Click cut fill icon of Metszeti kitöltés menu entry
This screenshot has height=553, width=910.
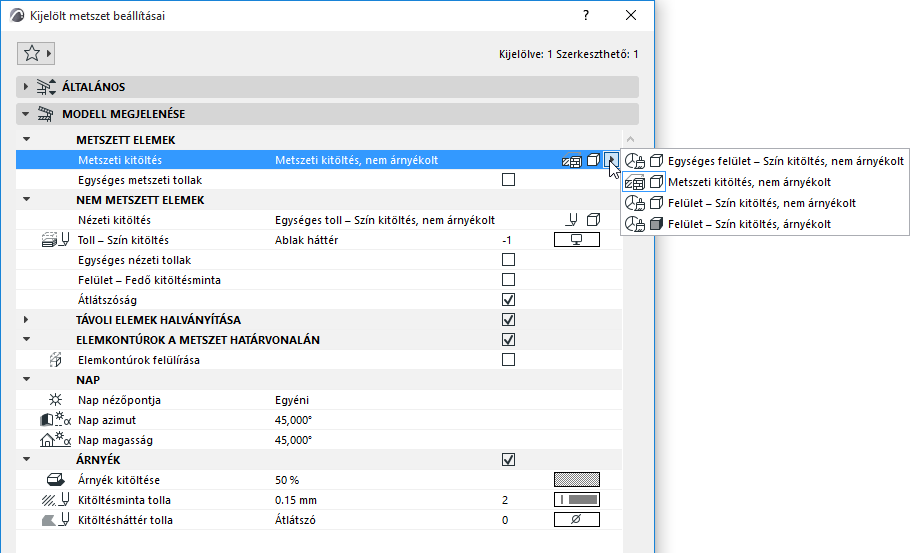634,182
